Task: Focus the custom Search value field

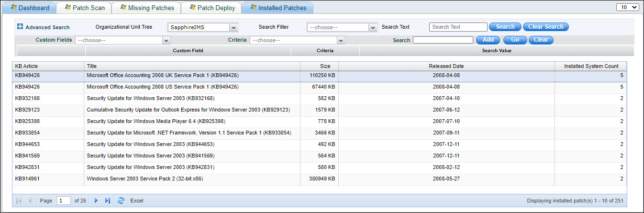Action: [x=443, y=40]
